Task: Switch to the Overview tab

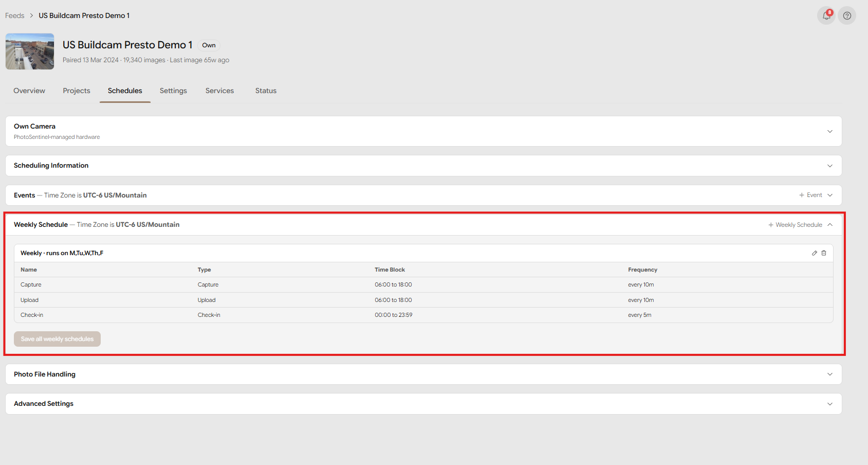Action: click(x=29, y=91)
